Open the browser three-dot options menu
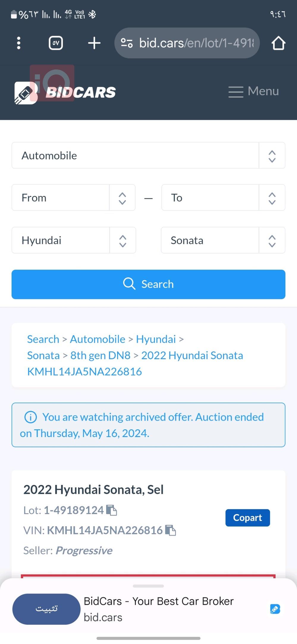The image size is (297, 644). pyautogui.click(x=18, y=43)
